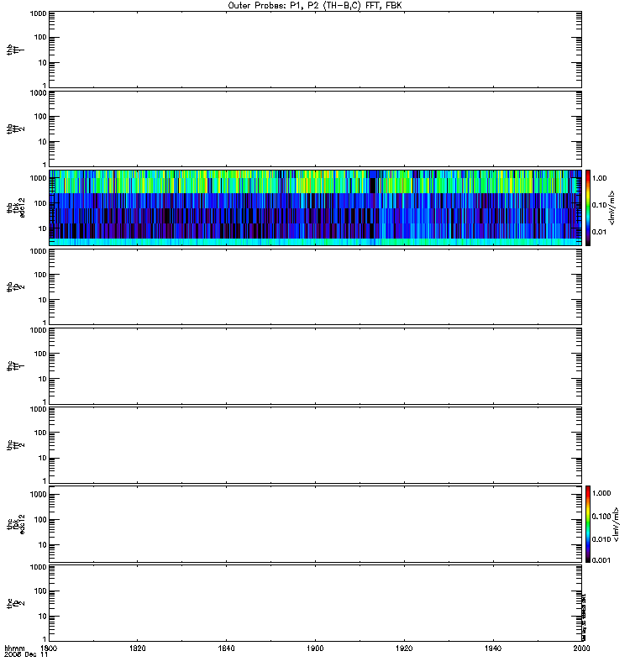
Task: Click color bar value 0.01
Action: (x=599, y=232)
